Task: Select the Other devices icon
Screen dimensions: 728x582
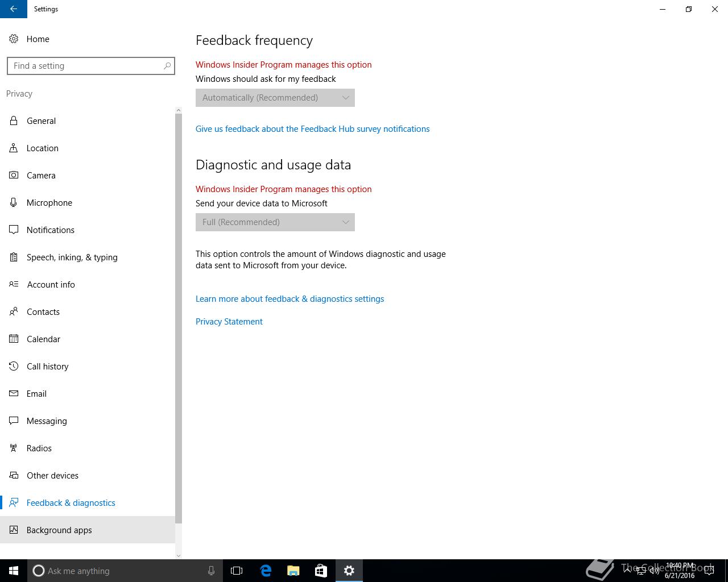Action: coord(14,475)
